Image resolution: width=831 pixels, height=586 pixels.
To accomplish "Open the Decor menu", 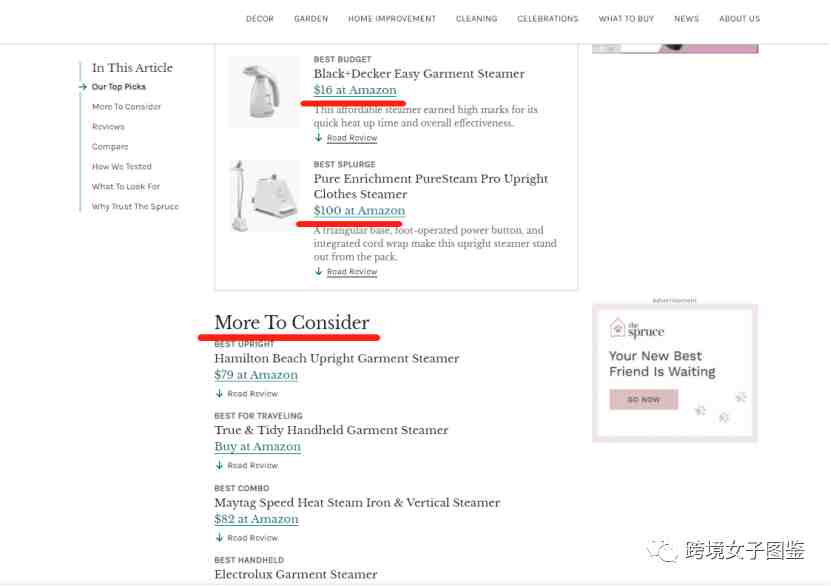I will click(260, 19).
